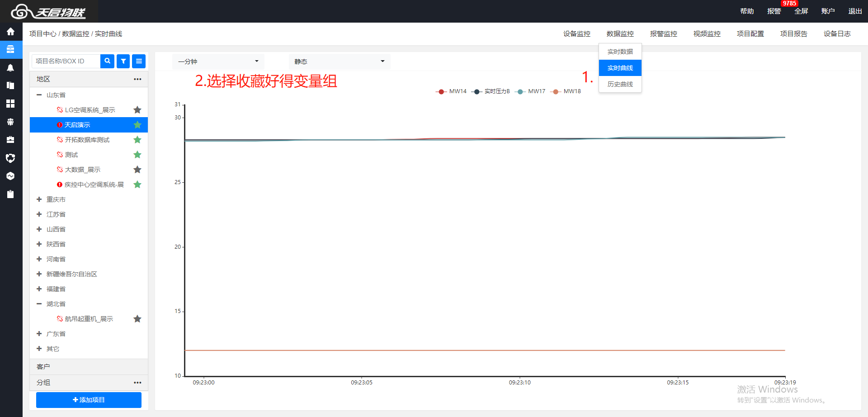Open the 数据监控 tab

pyautogui.click(x=620, y=34)
